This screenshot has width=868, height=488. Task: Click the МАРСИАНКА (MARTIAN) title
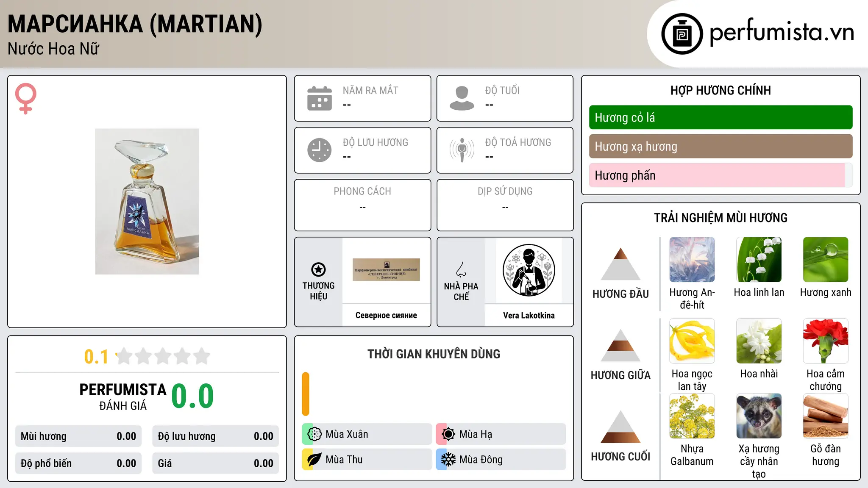click(x=135, y=24)
